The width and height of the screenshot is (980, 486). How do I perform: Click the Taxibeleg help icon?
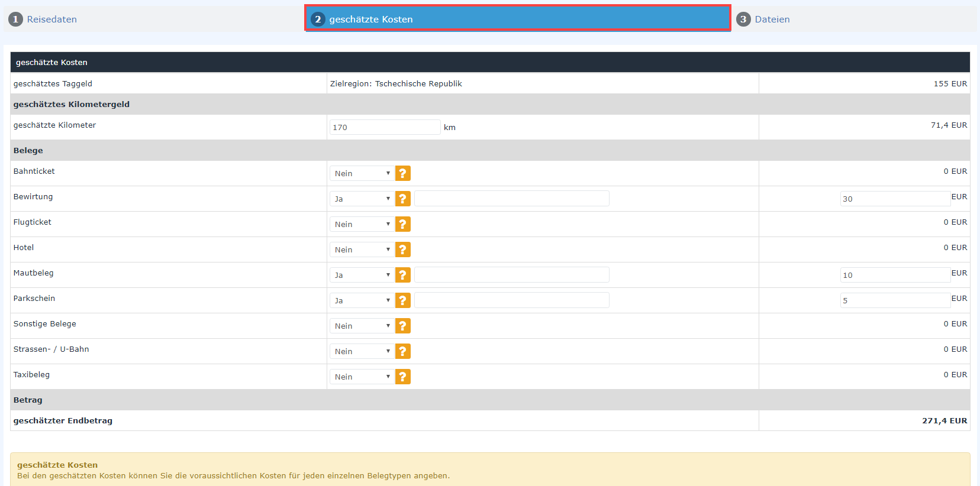tap(402, 377)
